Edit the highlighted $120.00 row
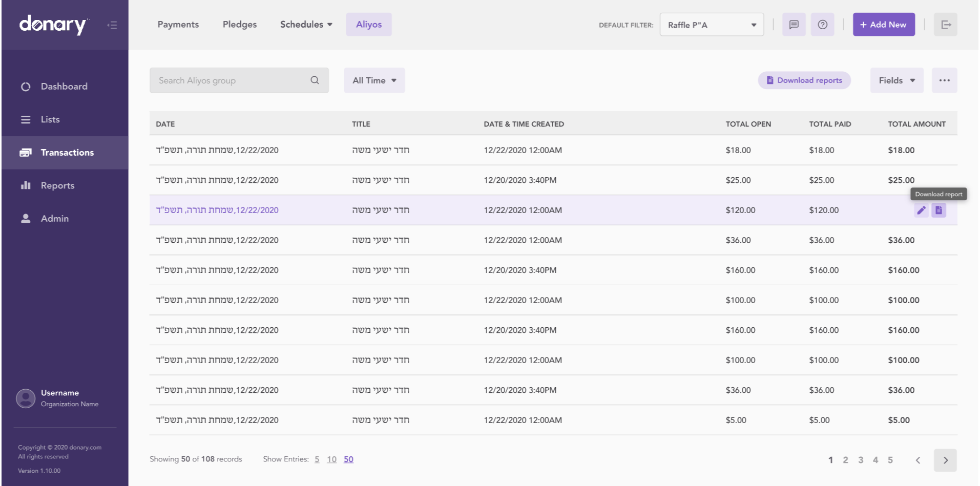 coord(921,210)
